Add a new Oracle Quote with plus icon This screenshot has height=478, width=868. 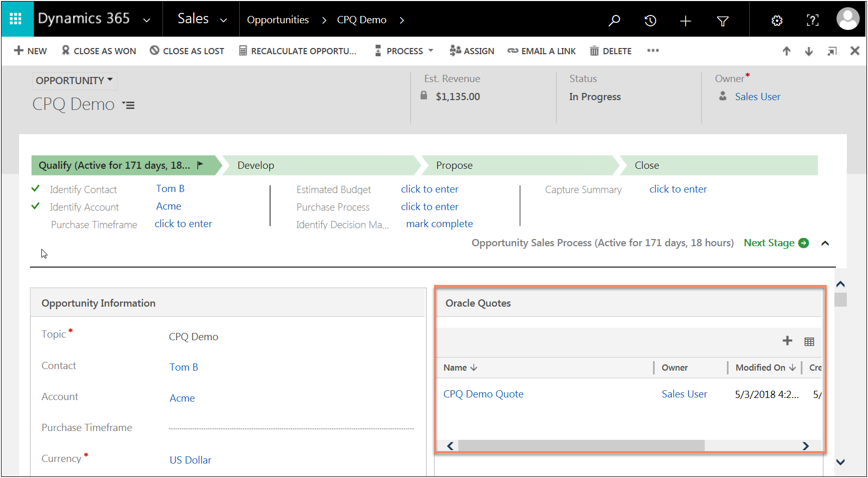[787, 341]
